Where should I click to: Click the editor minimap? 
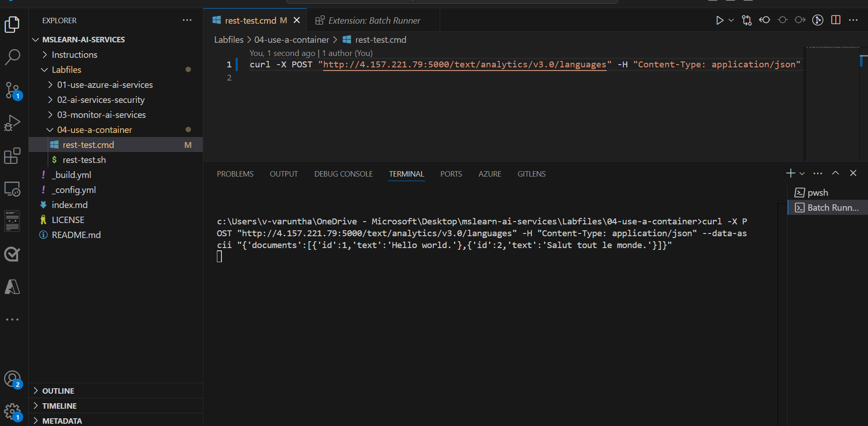(832, 103)
